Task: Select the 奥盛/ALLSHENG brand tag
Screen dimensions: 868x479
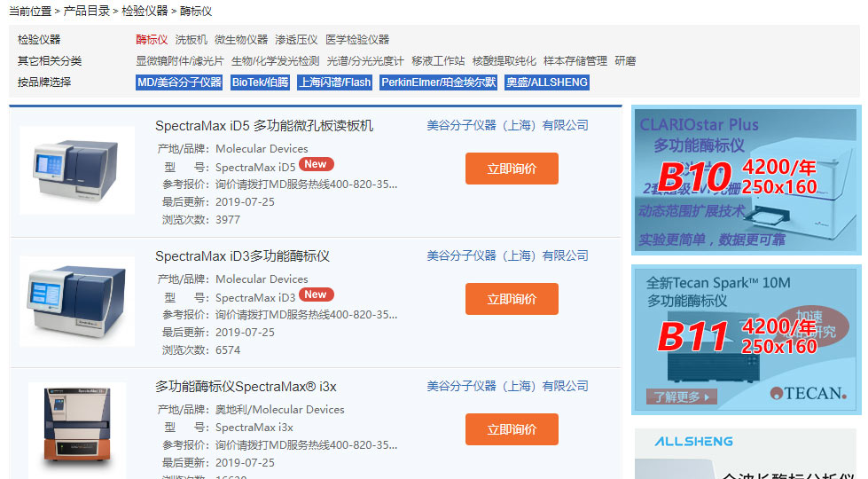Action: [x=546, y=82]
